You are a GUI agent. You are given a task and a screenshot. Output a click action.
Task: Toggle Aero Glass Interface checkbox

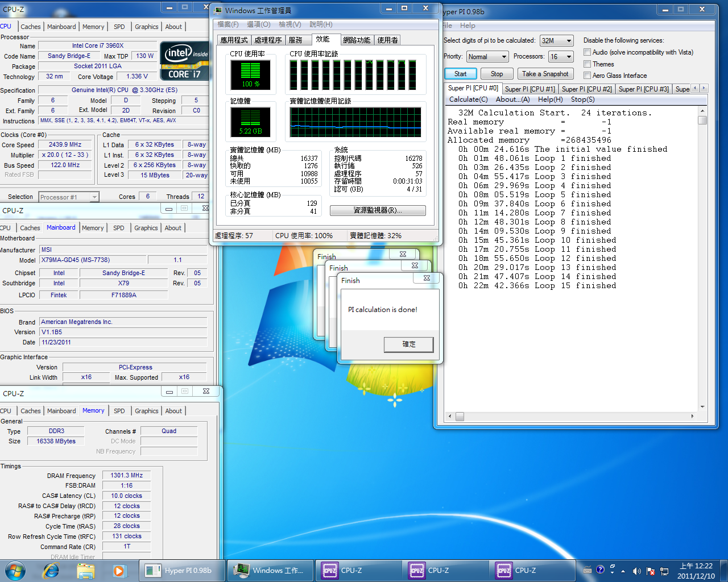[587, 76]
